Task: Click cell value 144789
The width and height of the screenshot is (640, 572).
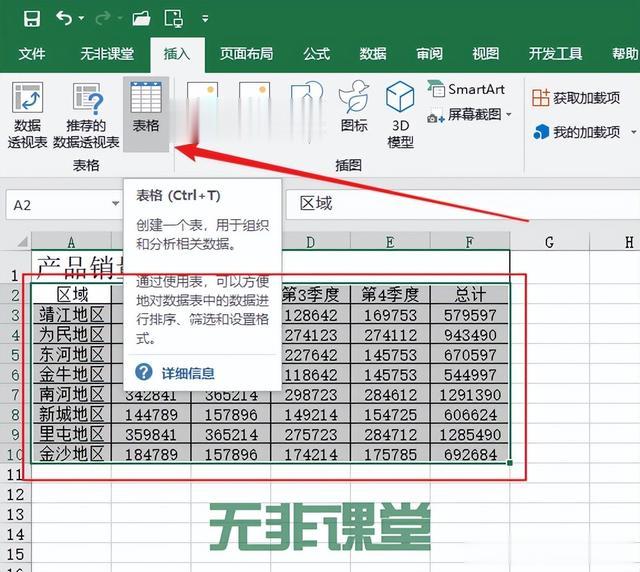Action: 151,415
